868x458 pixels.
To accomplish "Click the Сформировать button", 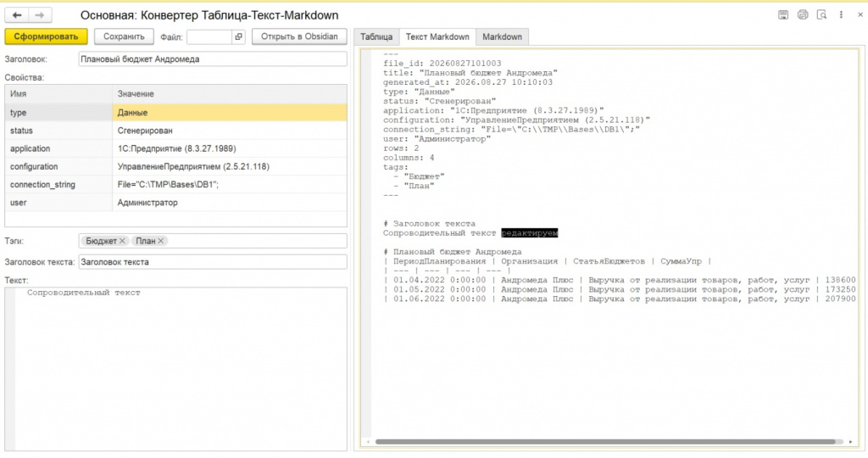I will point(46,36).
